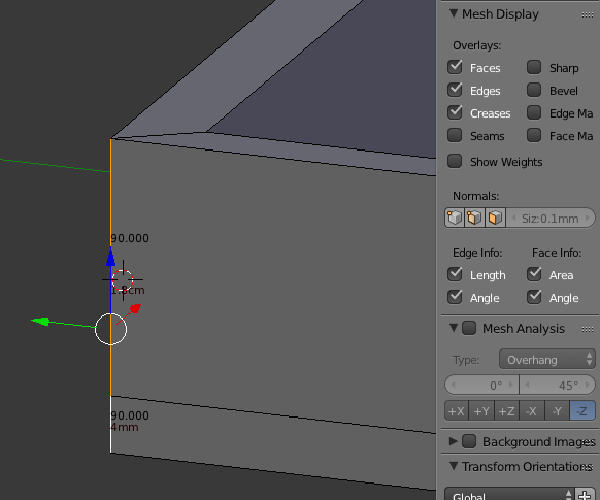This screenshot has height=500, width=600.
Task: Add transform orientation plus button
Action: [x=585, y=495]
